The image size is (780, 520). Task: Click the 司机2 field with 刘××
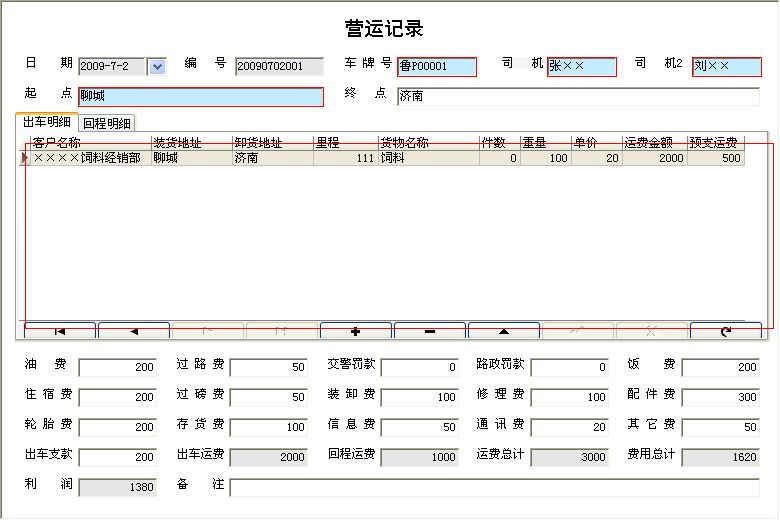pyautogui.click(x=726, y=67)
